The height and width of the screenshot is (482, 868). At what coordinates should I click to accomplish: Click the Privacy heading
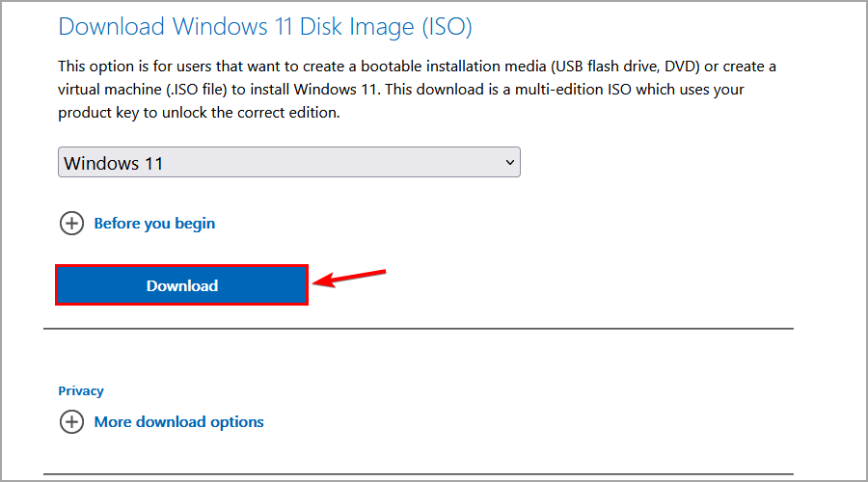click(x=81, y=391)
